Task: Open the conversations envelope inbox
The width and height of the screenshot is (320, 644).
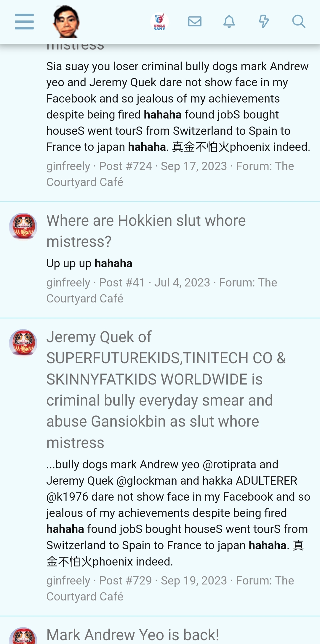Action: point(195,22)
